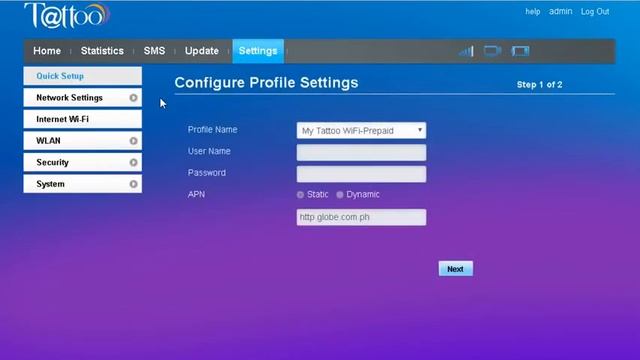
Task: Click Log Out link
Action: click(595, 11)
